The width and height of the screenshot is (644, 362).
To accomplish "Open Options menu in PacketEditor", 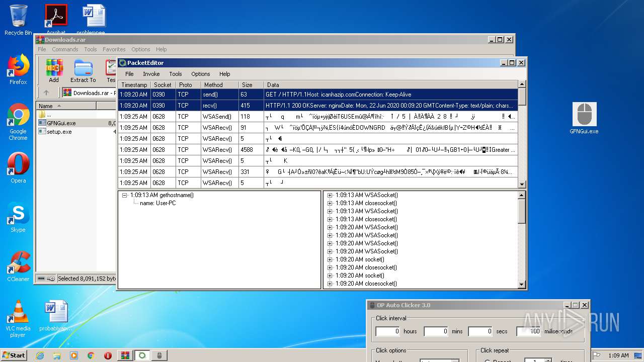I will click(201, 74).
